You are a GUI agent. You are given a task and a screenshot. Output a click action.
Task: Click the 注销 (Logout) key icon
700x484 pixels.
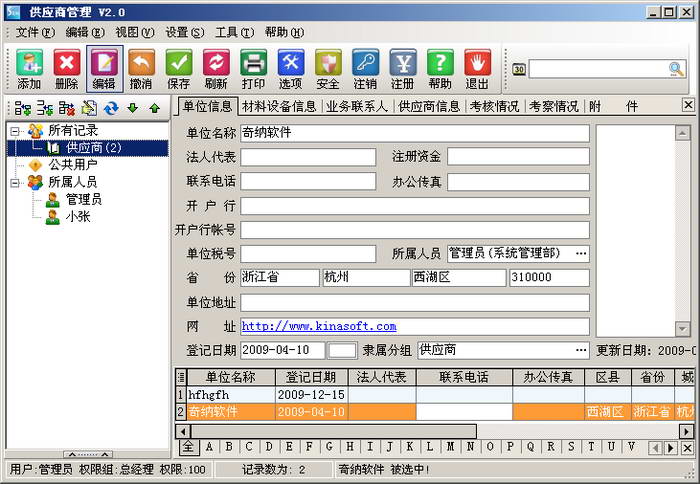(365, 69)
